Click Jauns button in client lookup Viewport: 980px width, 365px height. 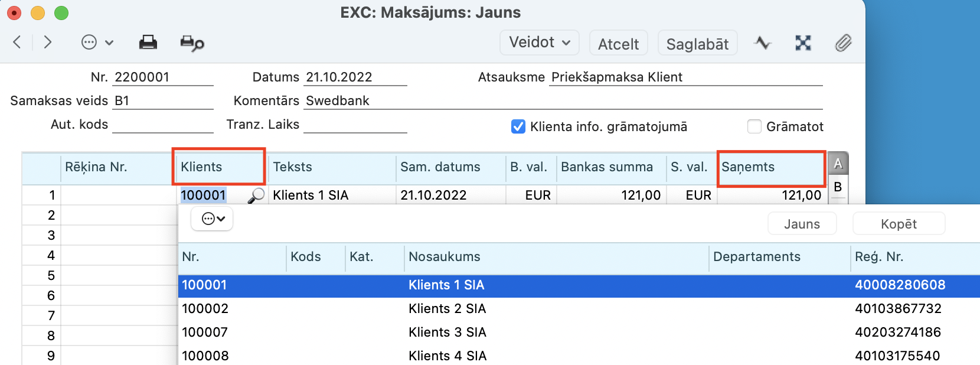802,224
